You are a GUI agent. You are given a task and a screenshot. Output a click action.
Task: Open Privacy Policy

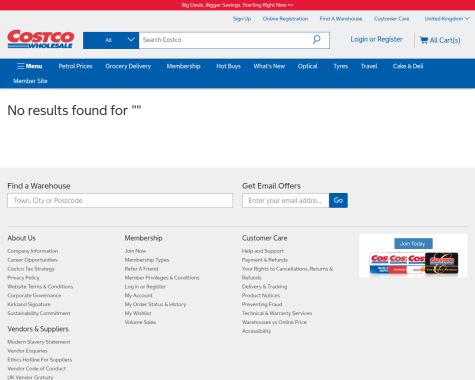[23, 278]
